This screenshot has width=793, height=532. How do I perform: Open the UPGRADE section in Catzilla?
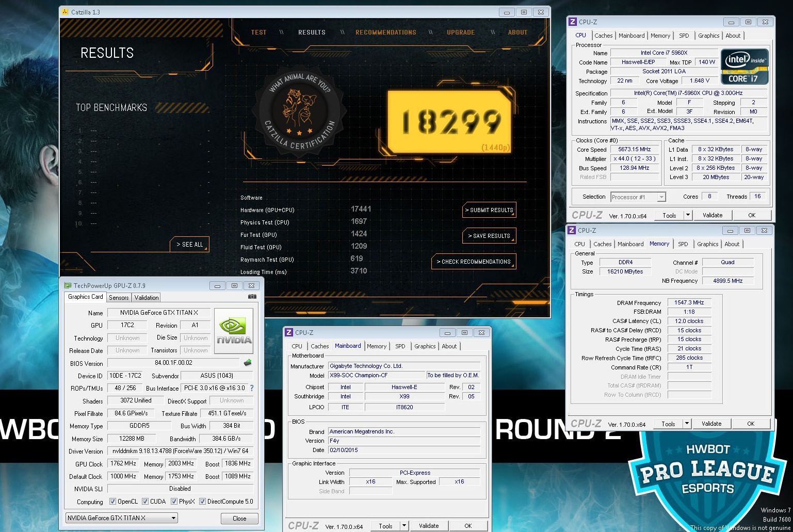point(460,32)
